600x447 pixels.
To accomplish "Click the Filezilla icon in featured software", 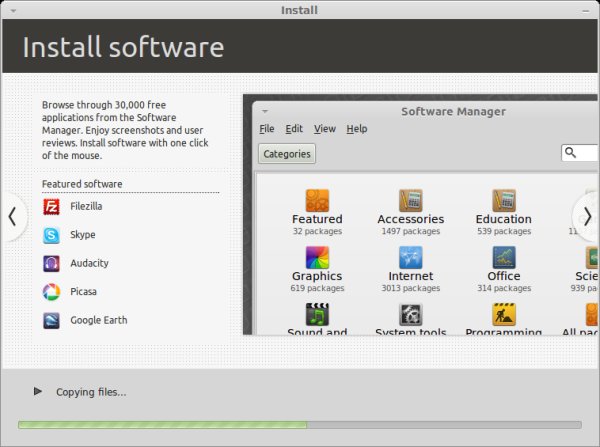I will click(51, 207).
